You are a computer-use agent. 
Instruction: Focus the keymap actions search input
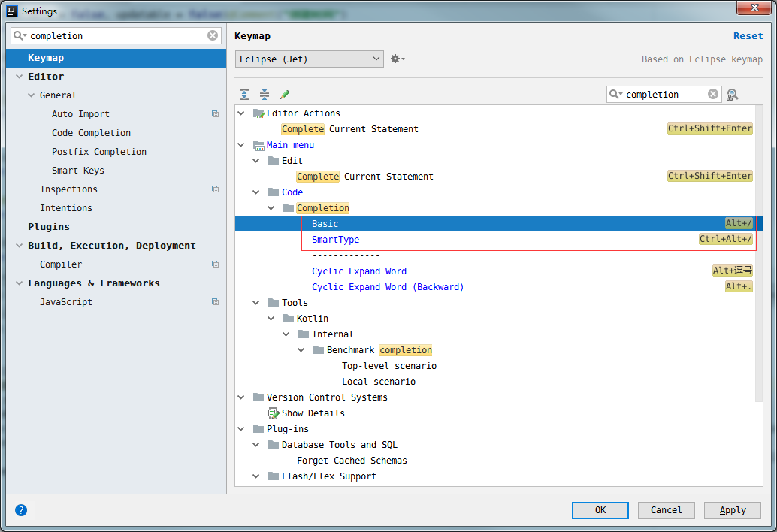click(665, 94)
